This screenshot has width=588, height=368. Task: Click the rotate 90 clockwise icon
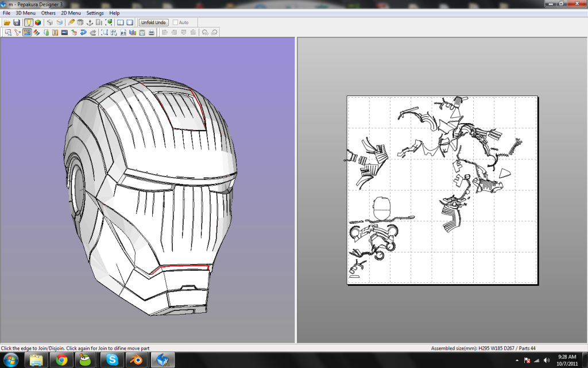tap(215, 32)
